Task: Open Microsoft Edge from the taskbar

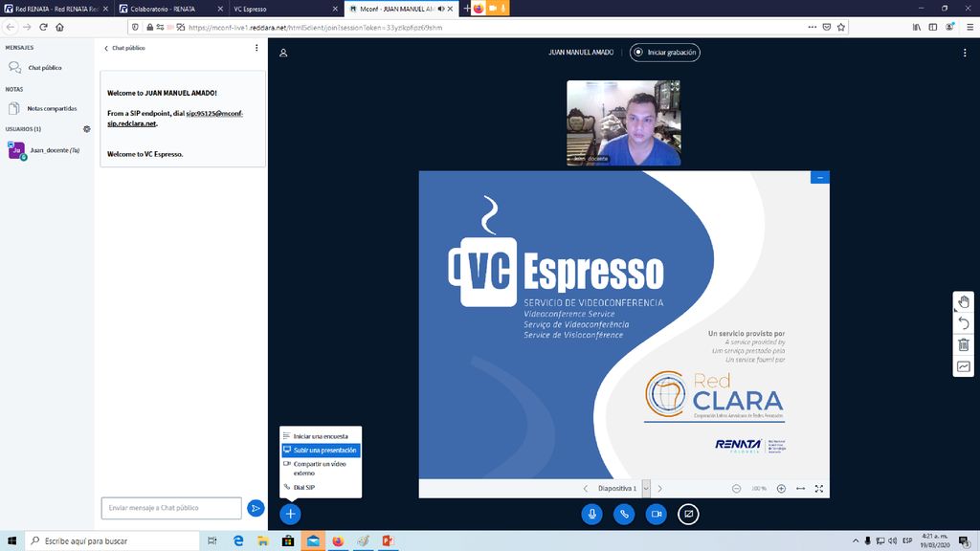Action: click(238, 541)
